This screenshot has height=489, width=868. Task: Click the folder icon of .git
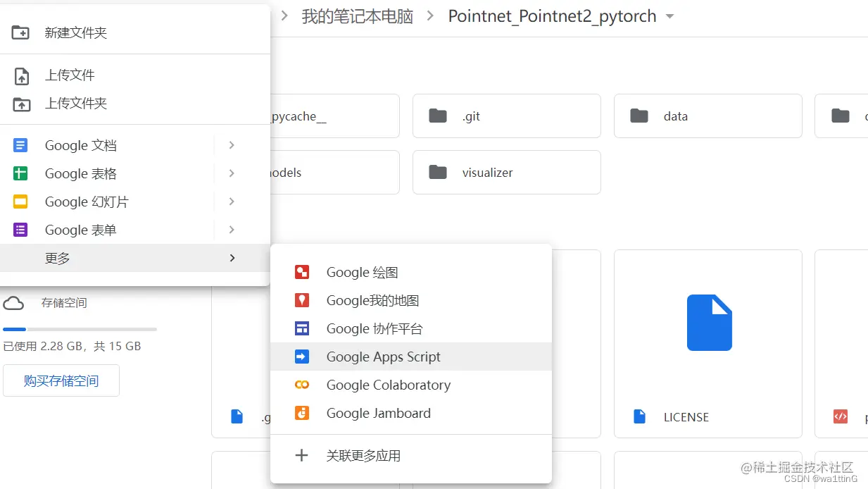(x=438, y=116)
